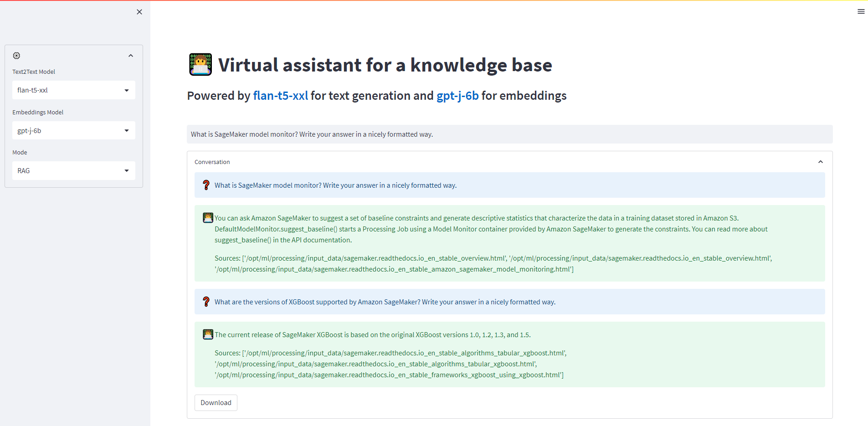Open the Text2Text Model dropdown flan-t5-xxl

[74, 90]
